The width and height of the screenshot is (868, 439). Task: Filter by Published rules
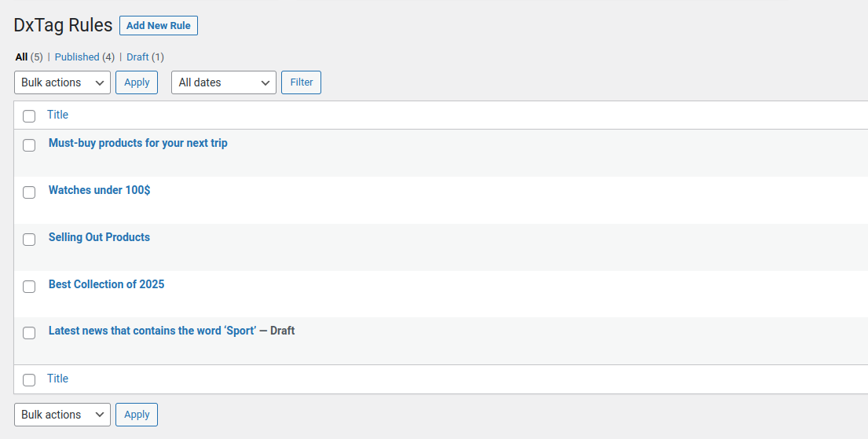(x=76, y=57)
